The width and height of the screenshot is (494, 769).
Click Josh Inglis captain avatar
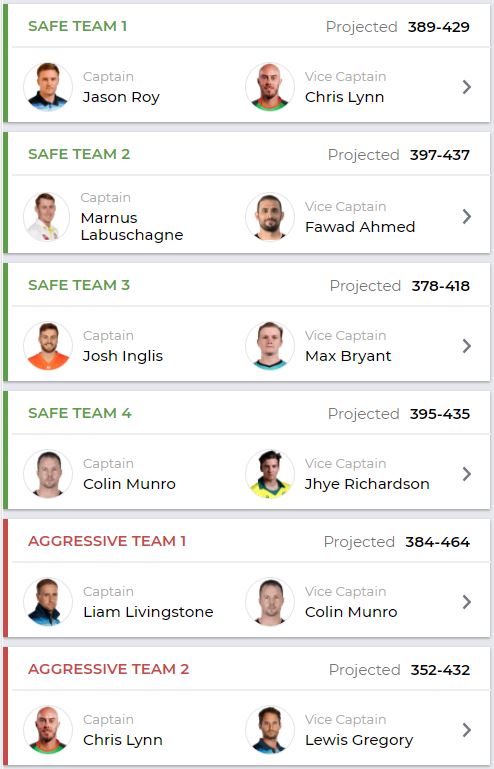pos(48,346)
